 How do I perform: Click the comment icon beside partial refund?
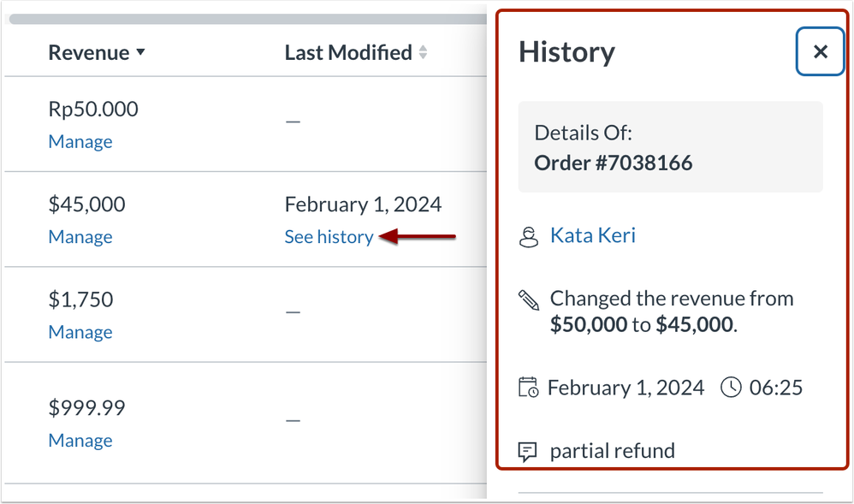(529, 451)
